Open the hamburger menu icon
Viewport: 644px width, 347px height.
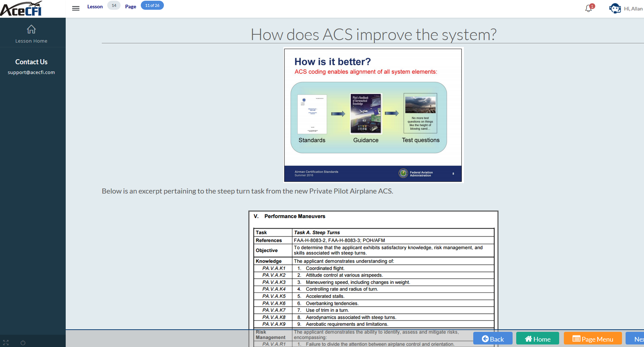tap(76, 8)
